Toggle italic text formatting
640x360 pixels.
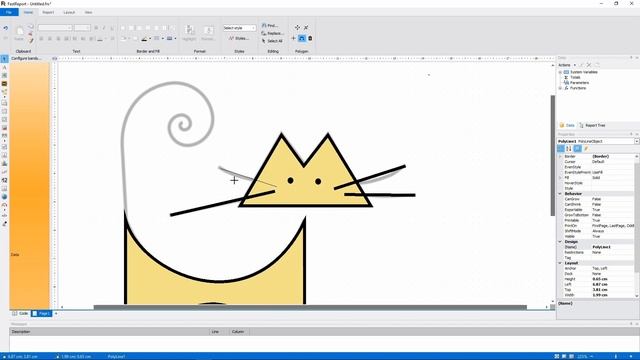pyautogui.click(x=104, y=28)
